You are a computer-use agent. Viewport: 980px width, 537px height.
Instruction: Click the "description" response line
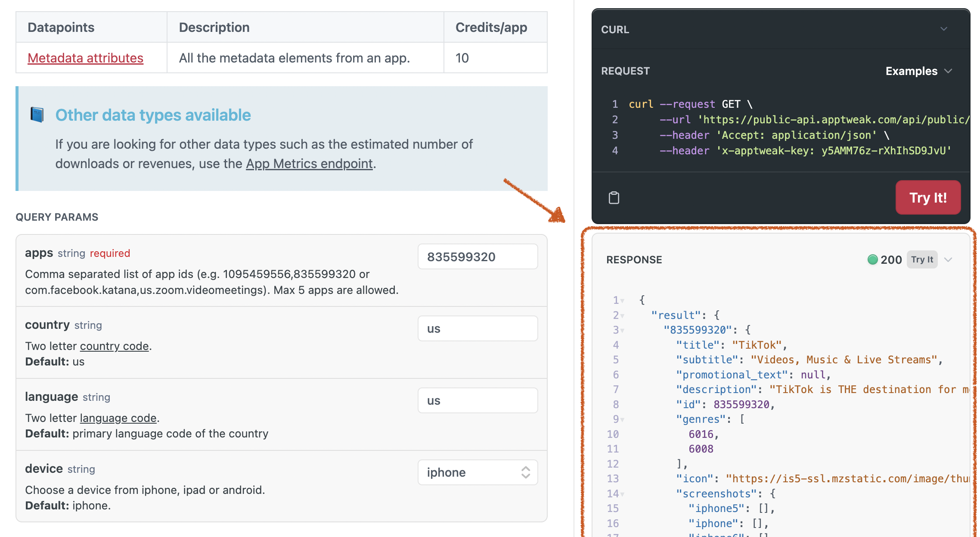[822, 390]
